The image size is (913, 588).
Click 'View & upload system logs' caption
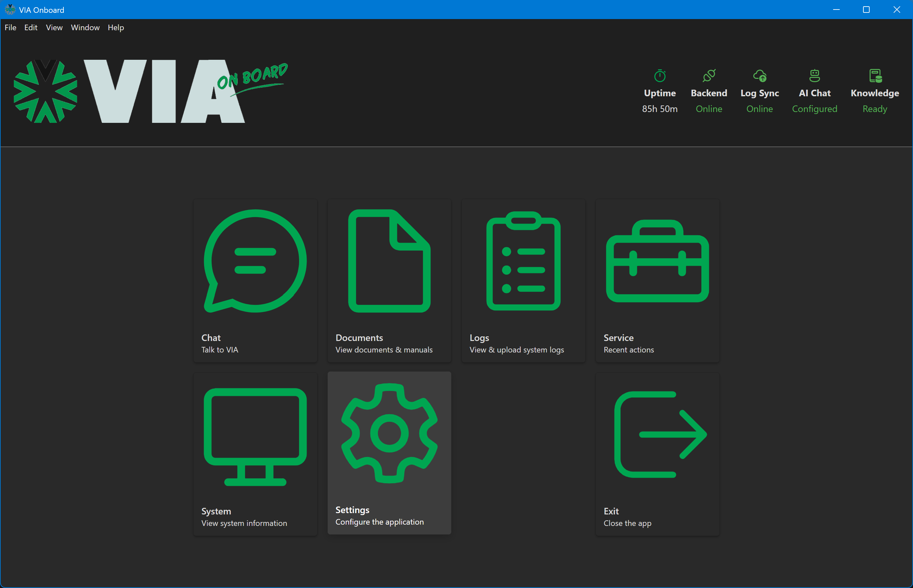[516, 350]
